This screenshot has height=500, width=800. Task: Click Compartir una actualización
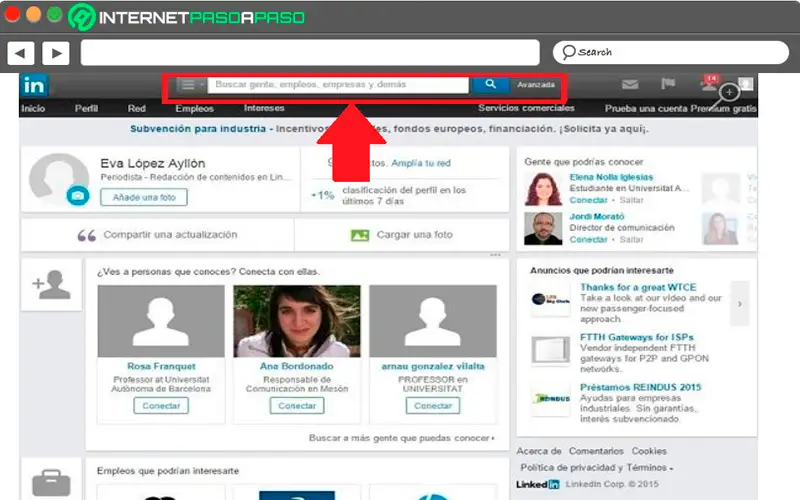pyautogui.click(x=170, y=235)
